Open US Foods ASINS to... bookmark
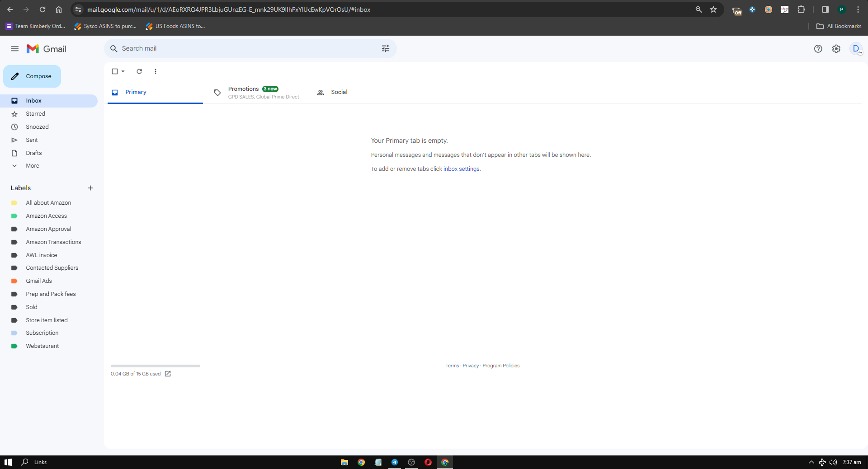 176,26
